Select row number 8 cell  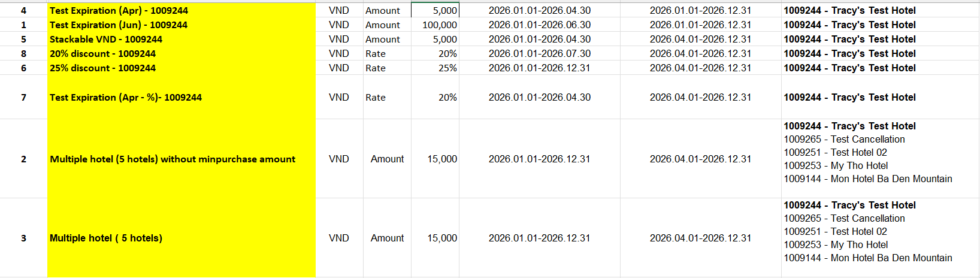[24, 54]
